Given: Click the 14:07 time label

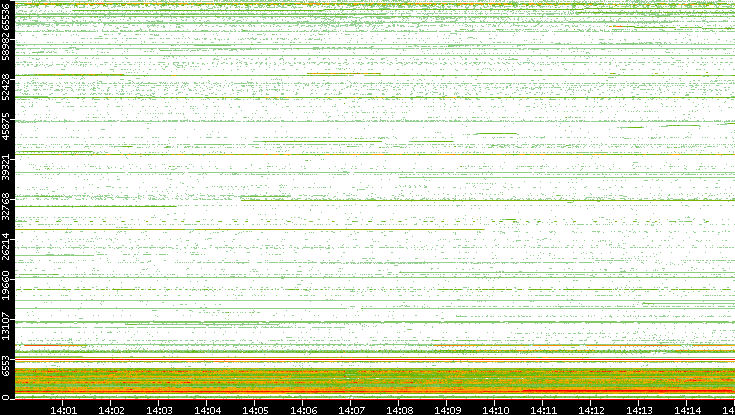Looking at the screenshot, I should click(x=352, y=410).
